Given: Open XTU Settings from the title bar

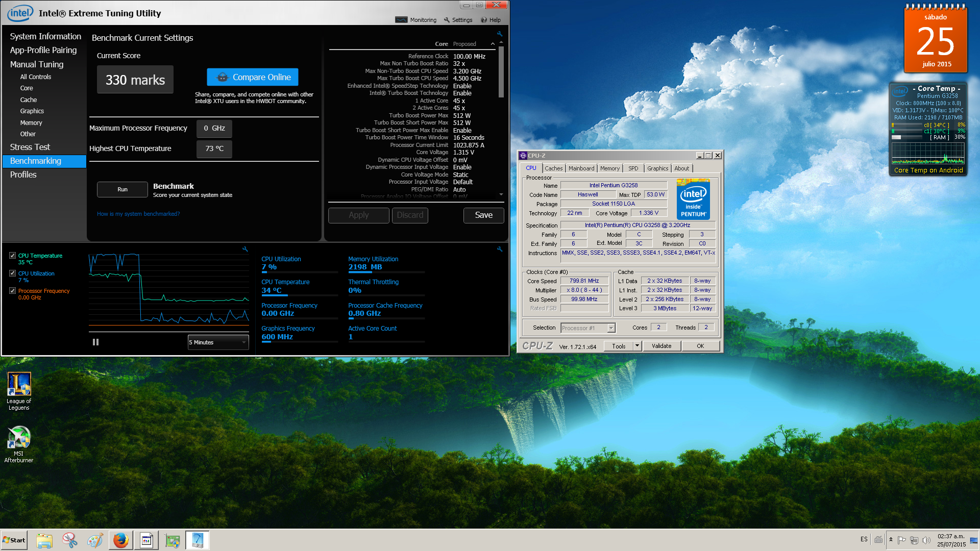Looking at the screenshot, I should click(458, 20).
